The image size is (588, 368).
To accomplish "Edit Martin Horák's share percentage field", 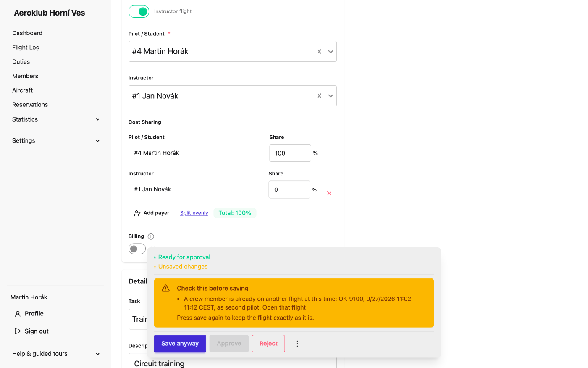I will (x=290, y=153).
